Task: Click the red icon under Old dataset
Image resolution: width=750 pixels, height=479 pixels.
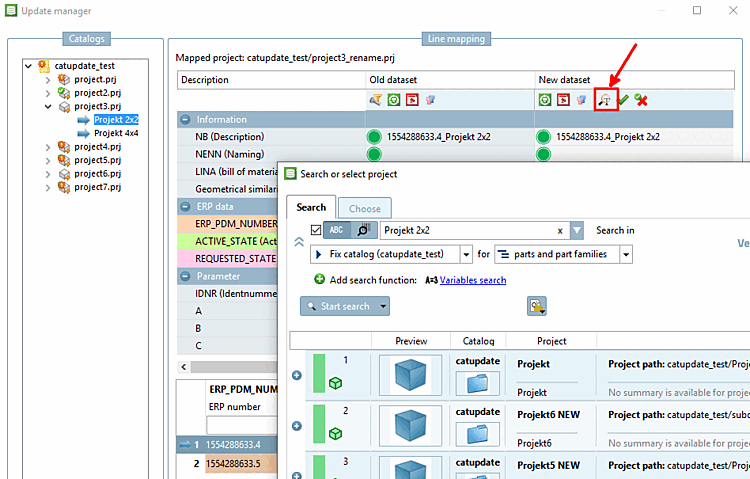Action: coord(412,100)
